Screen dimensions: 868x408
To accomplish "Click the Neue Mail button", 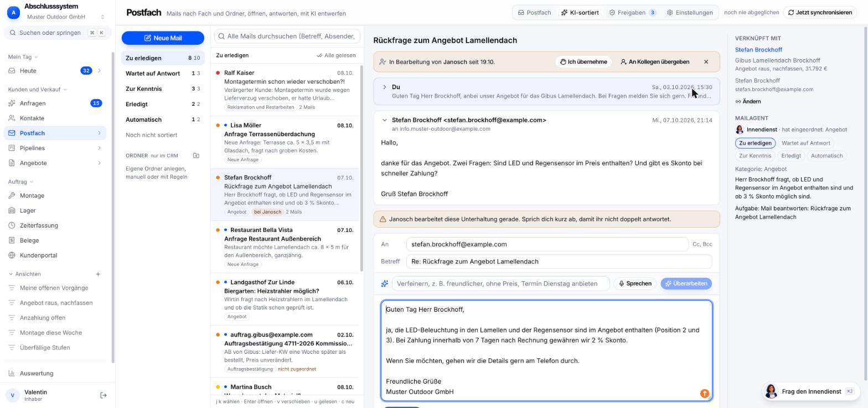I will coord(163,38).
